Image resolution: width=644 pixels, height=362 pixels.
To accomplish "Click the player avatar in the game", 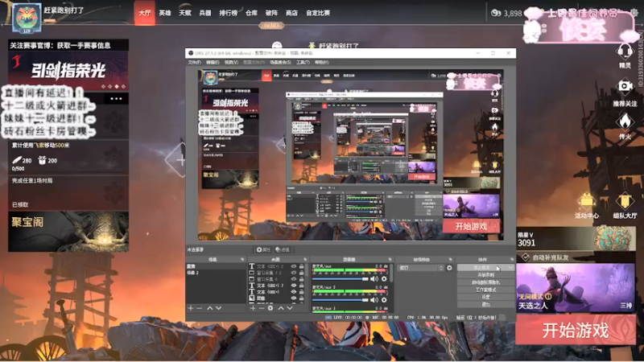I will coord(27,18).
